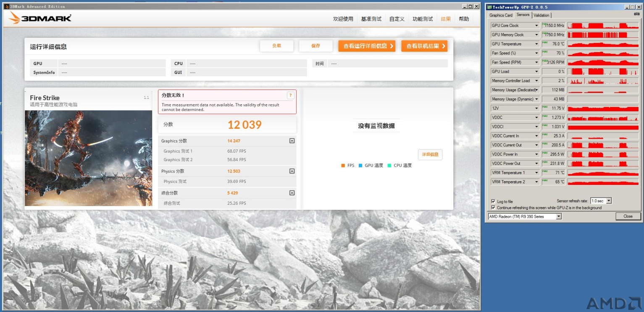Open the 基准测试 benchmarks menu
The image size is (644, 312).
(x=371, y=19)
